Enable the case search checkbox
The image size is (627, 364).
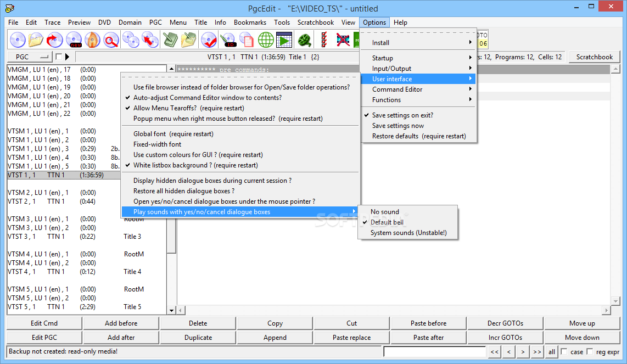point(564,351)
